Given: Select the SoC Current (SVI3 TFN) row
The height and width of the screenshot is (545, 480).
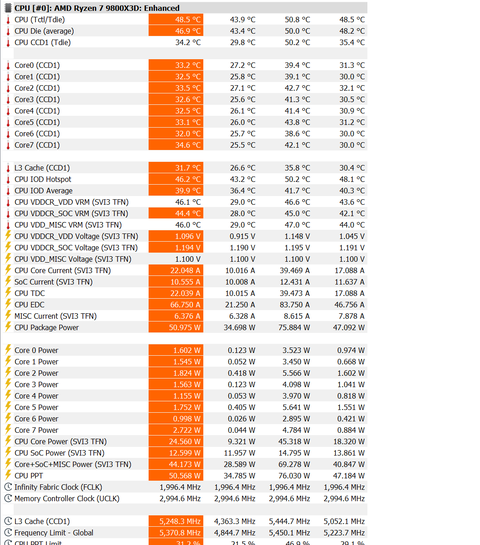Looking at the screenshot, I should click(186, 282).
